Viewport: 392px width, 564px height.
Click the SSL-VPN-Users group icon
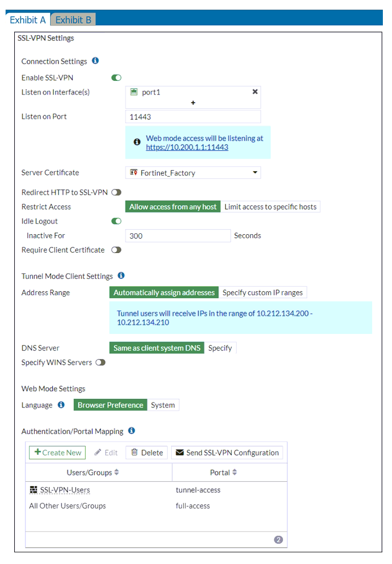click(34, 490)
